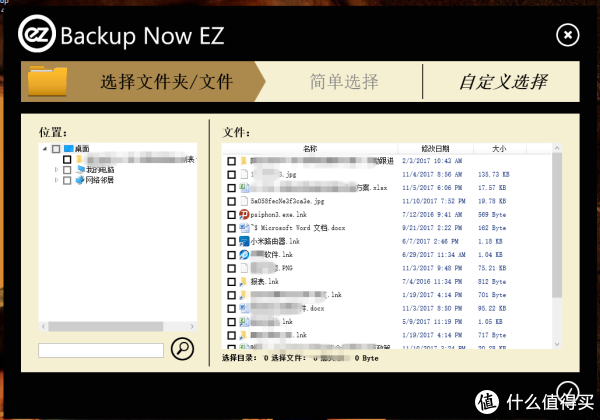Click the circular checkmark confirm icon at bottom
Screen dimensions: 600x420
[568, 392]
